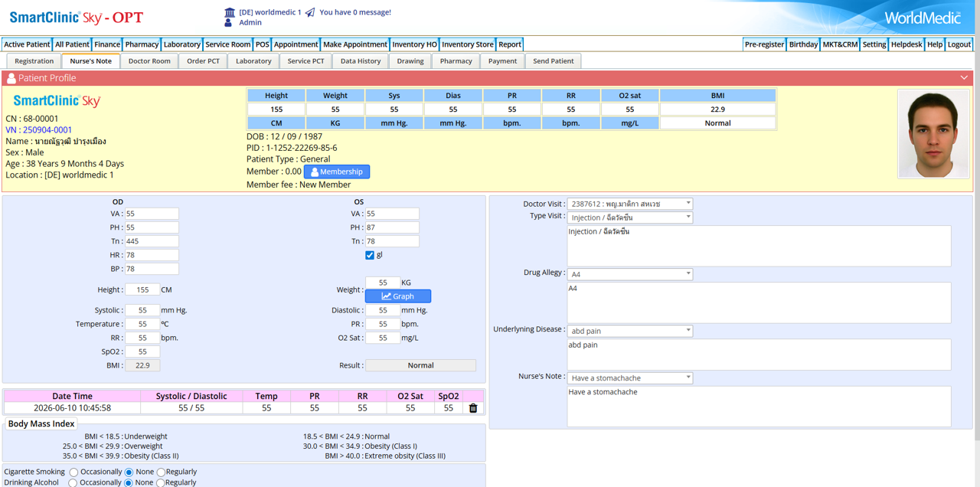Viewport: 980px width, 487px height.
Task: Open the Drawing tab
Action: (x=410, y=61)
